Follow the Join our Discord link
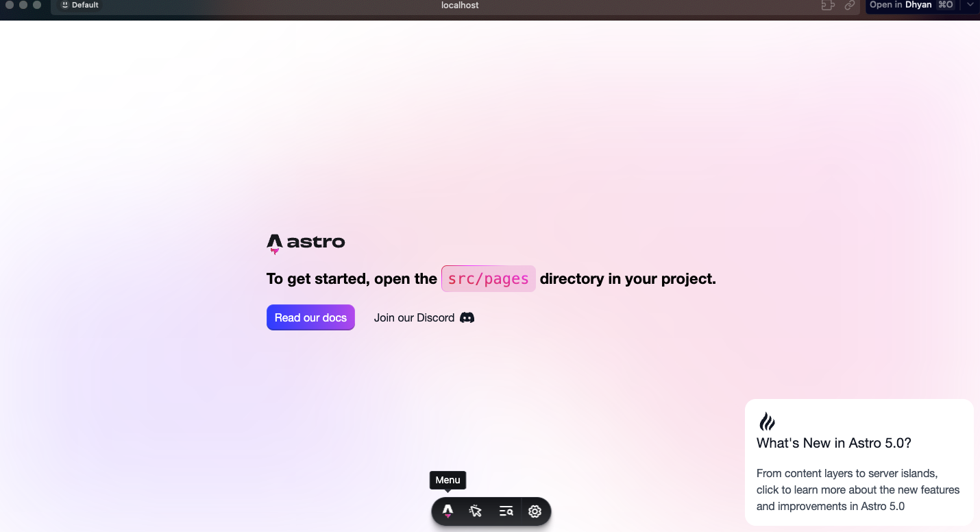Viewport: 980px width, 532px height. coord(424,317)
